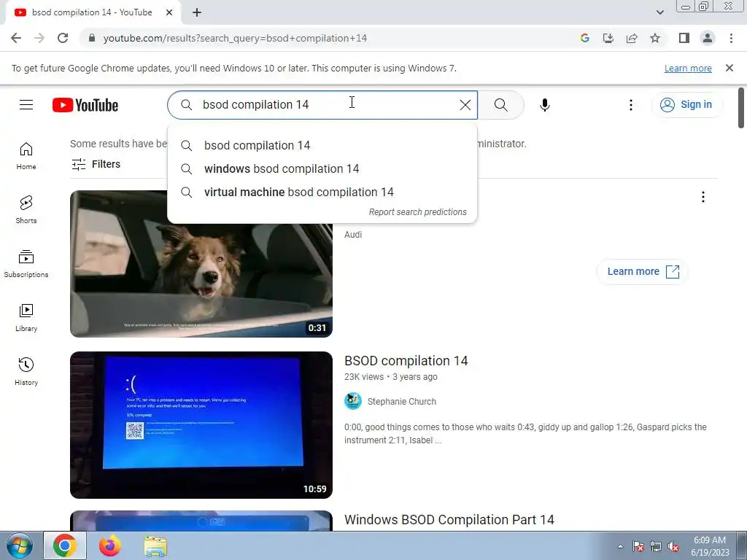
Task: Close the bsod compilation 14 tab
Action: coord(169,12)
